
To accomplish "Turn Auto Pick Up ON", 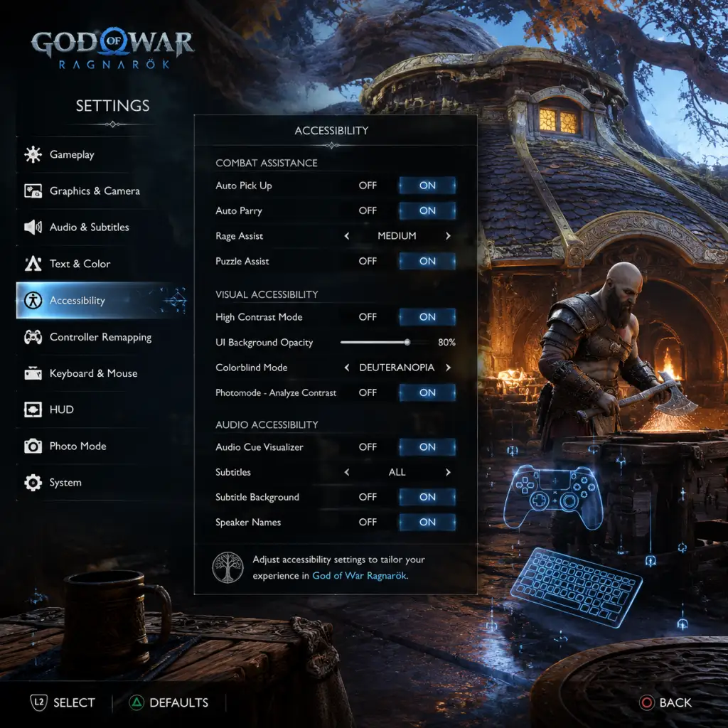I will (427, 186).
